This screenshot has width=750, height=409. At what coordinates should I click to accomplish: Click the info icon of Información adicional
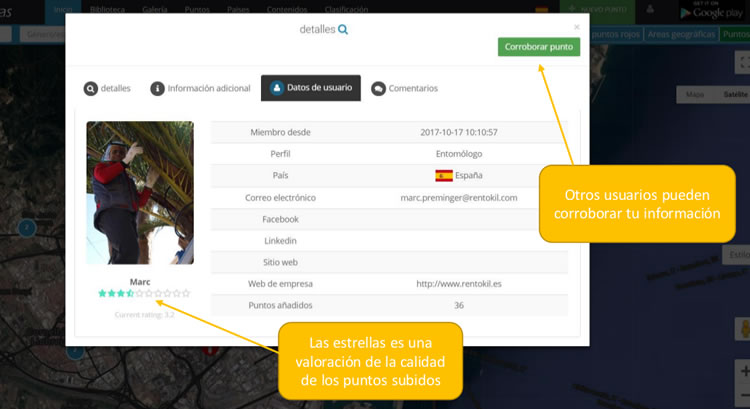[x=157, y=88]
